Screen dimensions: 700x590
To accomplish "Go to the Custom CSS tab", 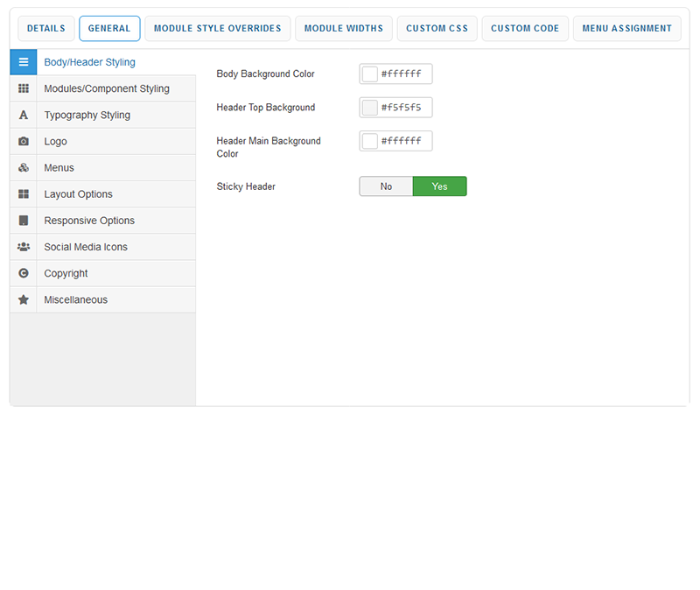I will coord(437,28).
